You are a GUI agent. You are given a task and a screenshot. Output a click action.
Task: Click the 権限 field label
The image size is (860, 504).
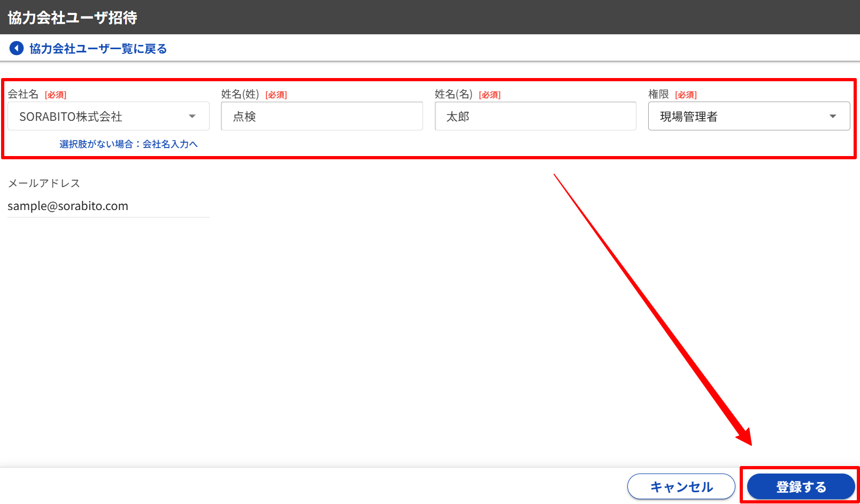658,94
